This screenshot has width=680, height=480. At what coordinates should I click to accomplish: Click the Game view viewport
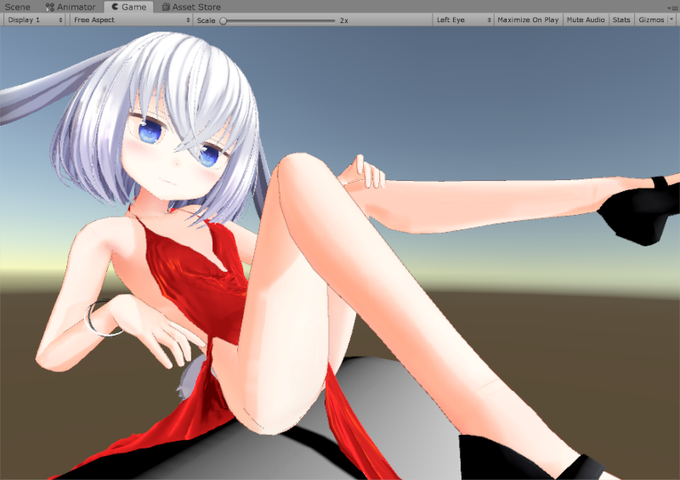340,253
